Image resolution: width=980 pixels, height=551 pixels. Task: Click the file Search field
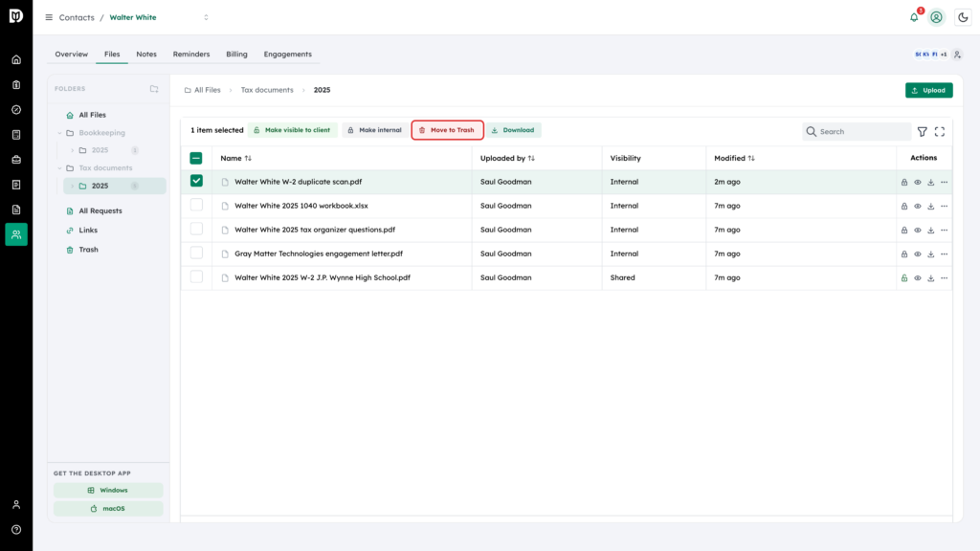[x=857, y=132]
